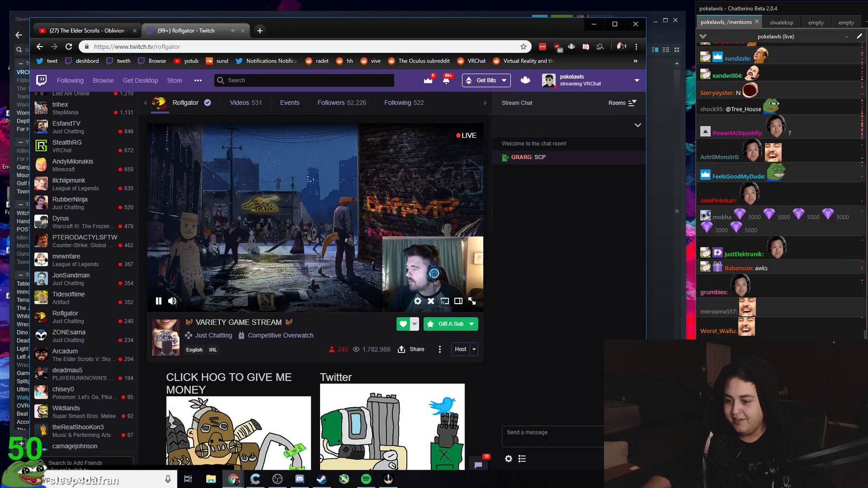The width and height of the screenshot is (868, 488).
Task: Open File Explorer from the taskbar
Action: (211, 479)
